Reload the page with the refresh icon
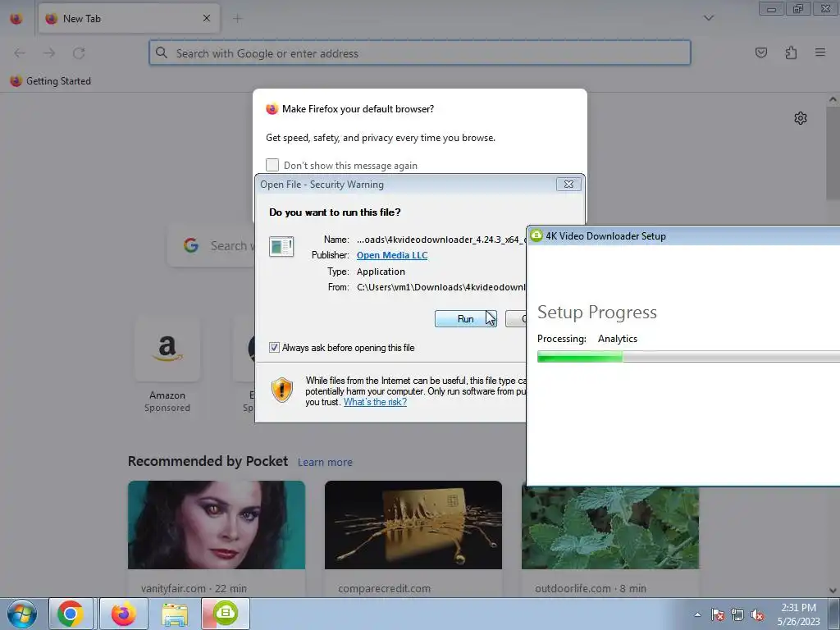The width and height of the screenshot is (840, 630). [79, 53]
